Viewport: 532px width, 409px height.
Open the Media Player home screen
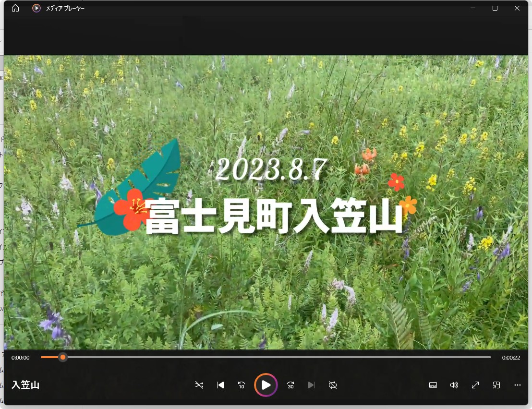14,8
